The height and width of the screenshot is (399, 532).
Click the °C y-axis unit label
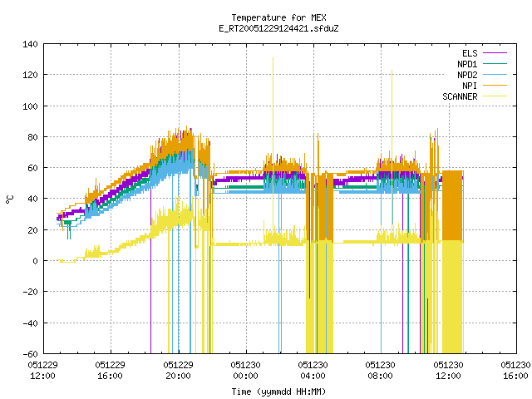[x=10, y=199]
